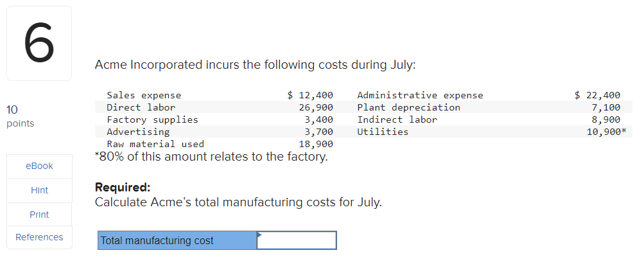Select the Raw material used value 18,900

pos(315,145)
